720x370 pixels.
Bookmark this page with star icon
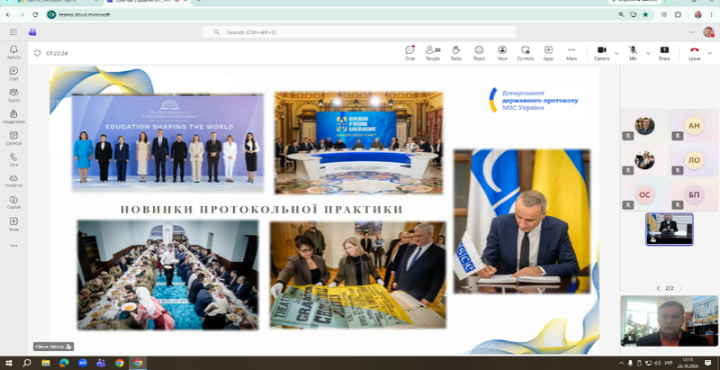click(646, 15)
